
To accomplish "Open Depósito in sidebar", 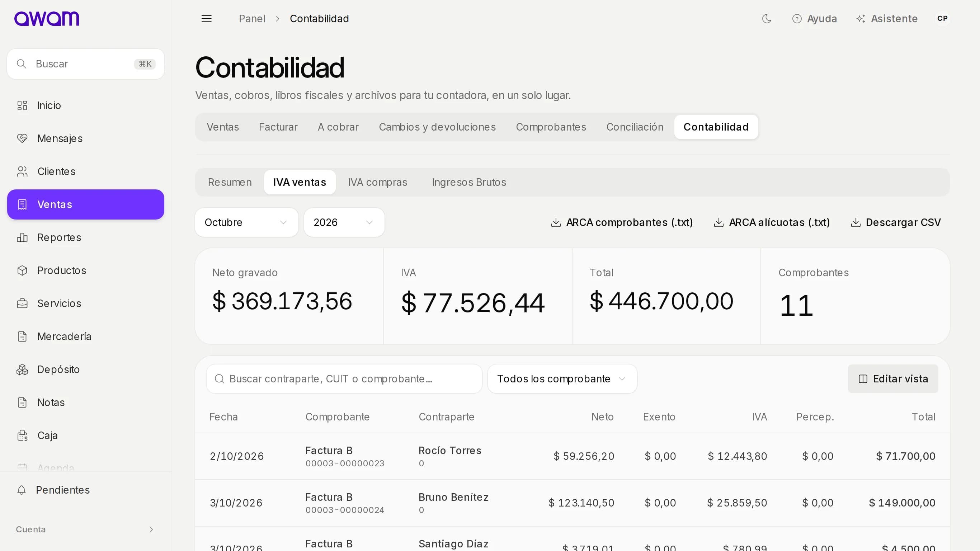I will click(x=86, y=369).
